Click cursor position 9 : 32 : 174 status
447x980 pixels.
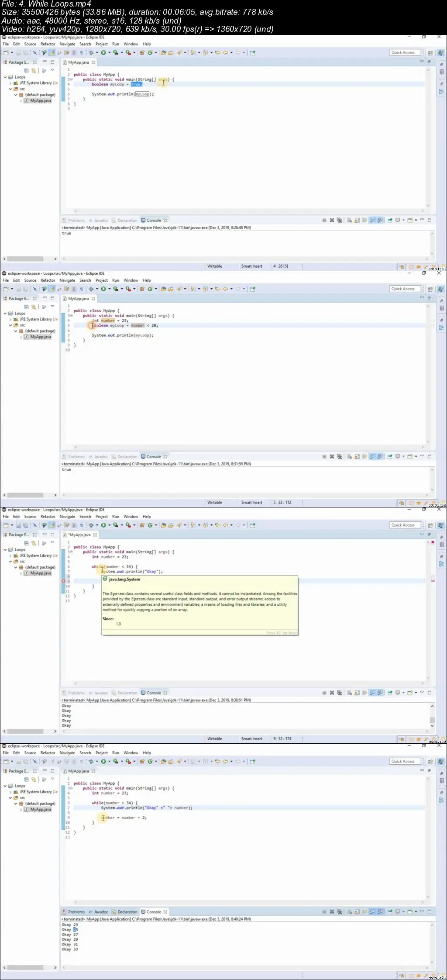[282, 738]
